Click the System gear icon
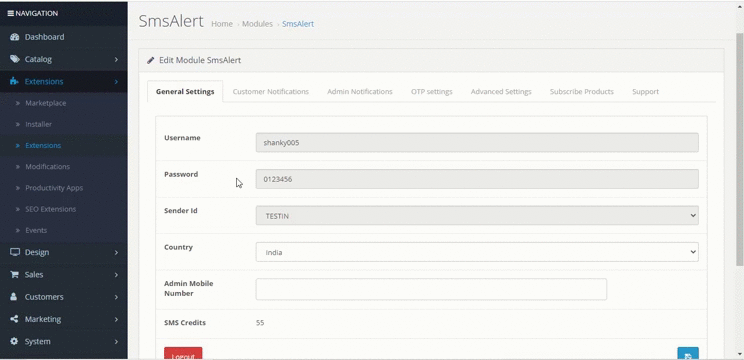The height and width of the screenshot is (360, 744). click(14, 342)
